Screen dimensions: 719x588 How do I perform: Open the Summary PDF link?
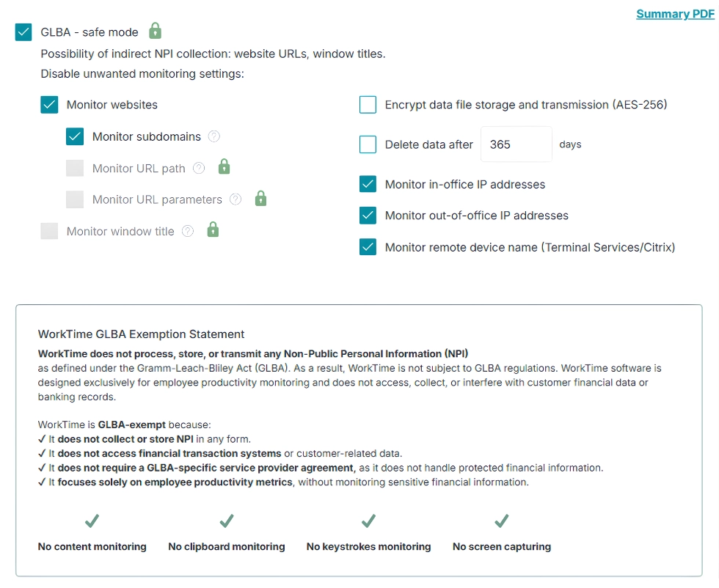tap(675, 13)
